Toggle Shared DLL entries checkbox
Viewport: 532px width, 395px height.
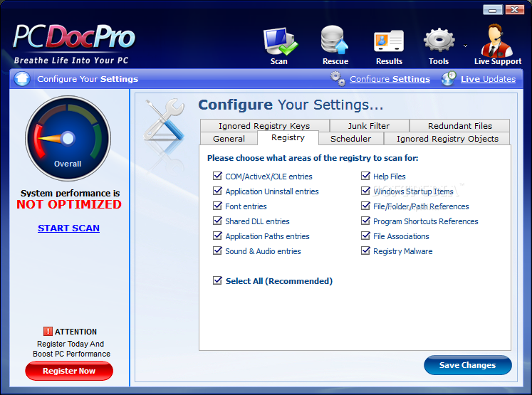[217, 221]
